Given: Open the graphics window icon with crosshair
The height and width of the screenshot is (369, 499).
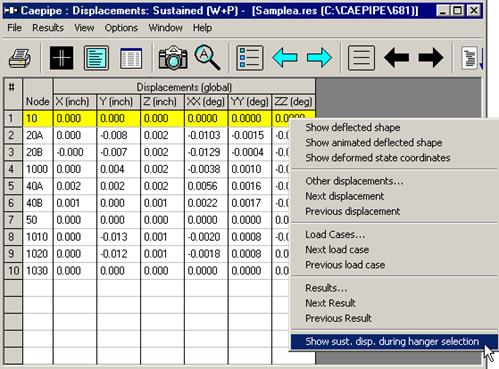Looking at the screenshot, I should pos(61,58).
